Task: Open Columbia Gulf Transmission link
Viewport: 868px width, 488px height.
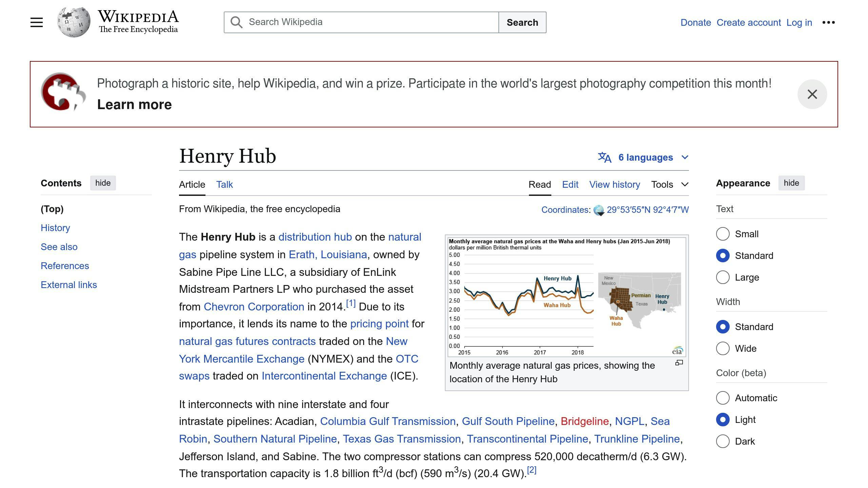Action: click(x=388, y=421)
